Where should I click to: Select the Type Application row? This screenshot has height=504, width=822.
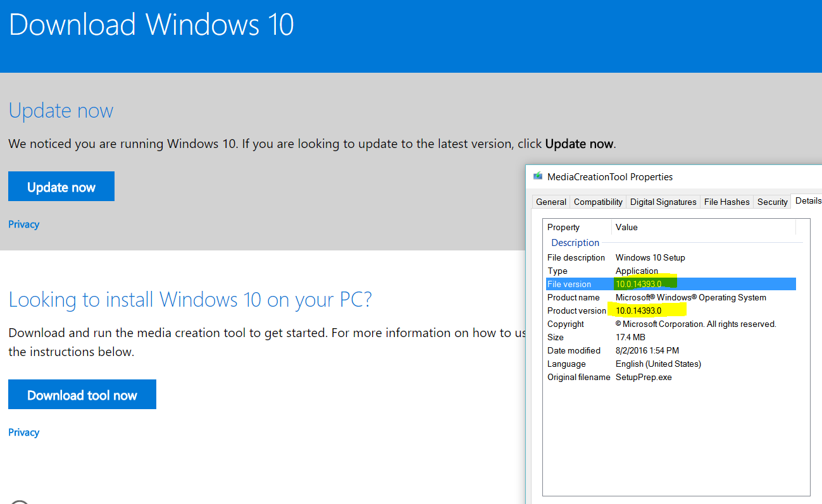click(671, 271)
